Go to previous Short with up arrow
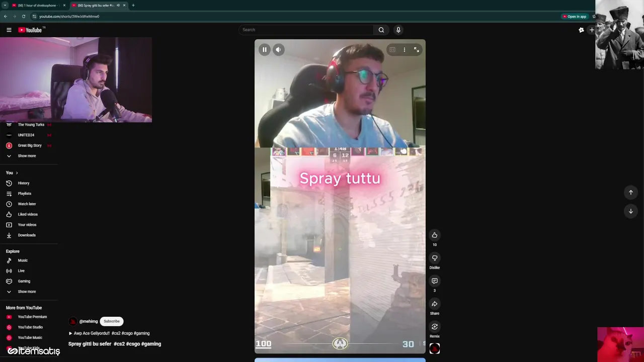Image resolution: width=644 pixels, height=362 pixels. coord(631,193)
